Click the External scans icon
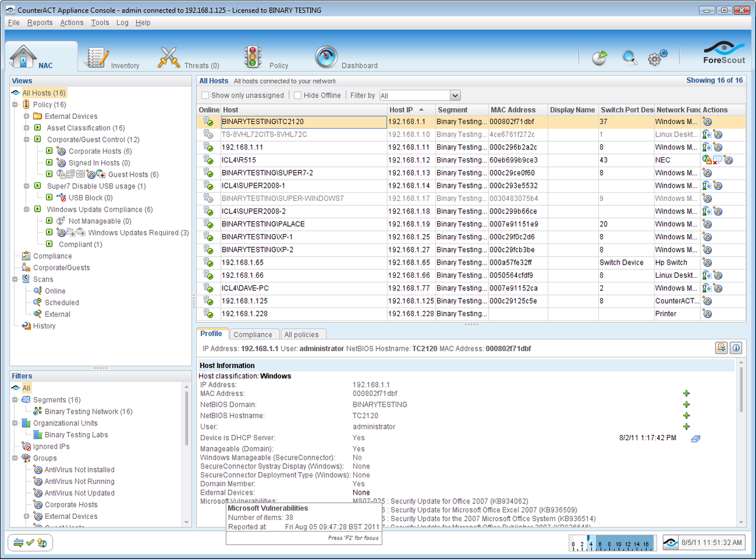This screenshot has width=756, height=559. (38, 314)
